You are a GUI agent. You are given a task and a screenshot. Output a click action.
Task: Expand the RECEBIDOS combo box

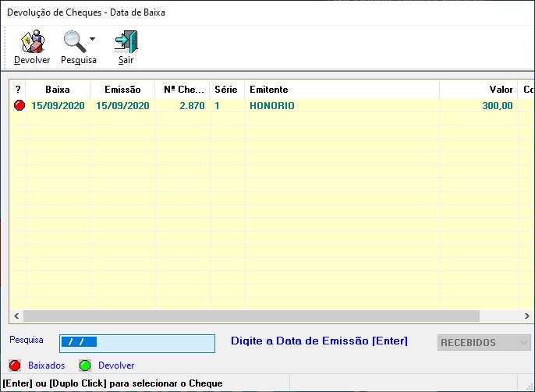point(523,343)
